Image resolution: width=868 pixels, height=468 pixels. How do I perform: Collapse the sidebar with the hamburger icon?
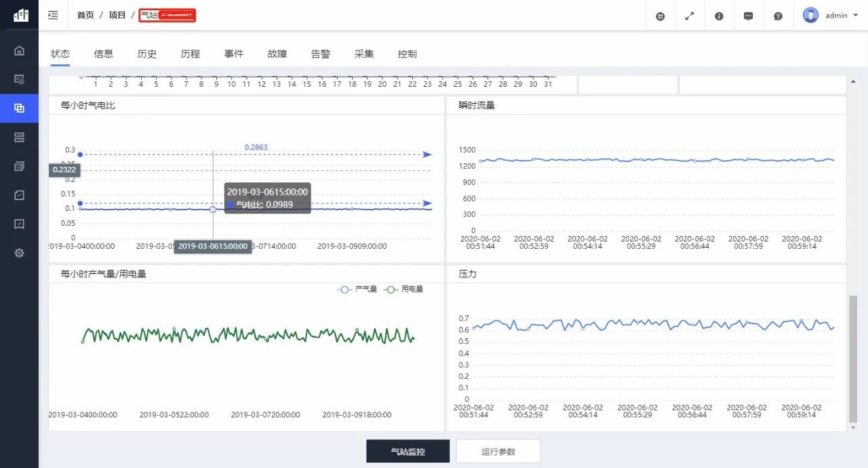coord(53,15)
